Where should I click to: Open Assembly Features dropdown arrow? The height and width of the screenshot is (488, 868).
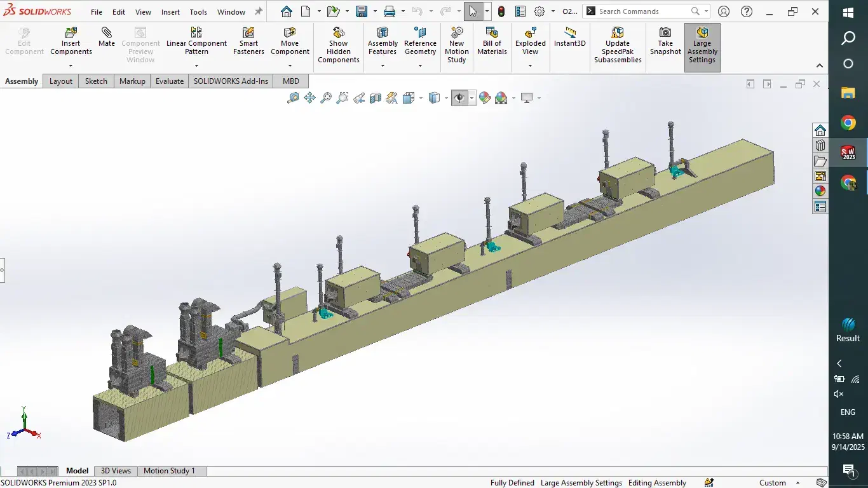click(x=383, y=65)
